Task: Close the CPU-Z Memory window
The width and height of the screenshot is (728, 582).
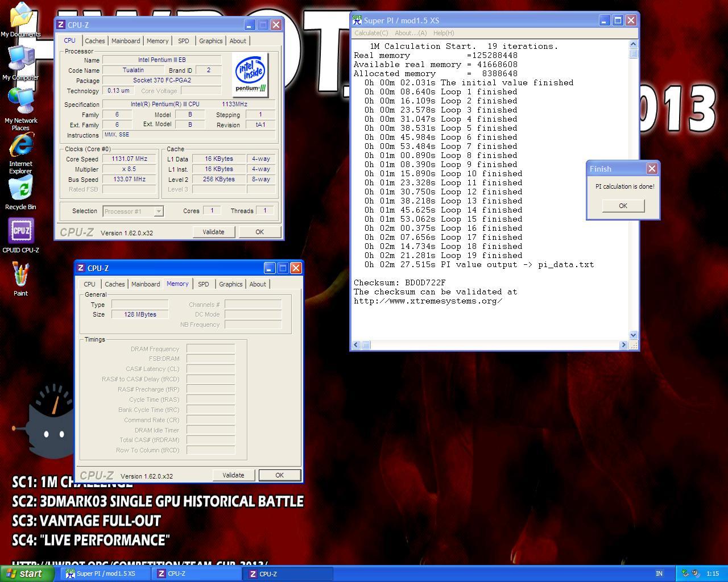Action: (296, 268)
